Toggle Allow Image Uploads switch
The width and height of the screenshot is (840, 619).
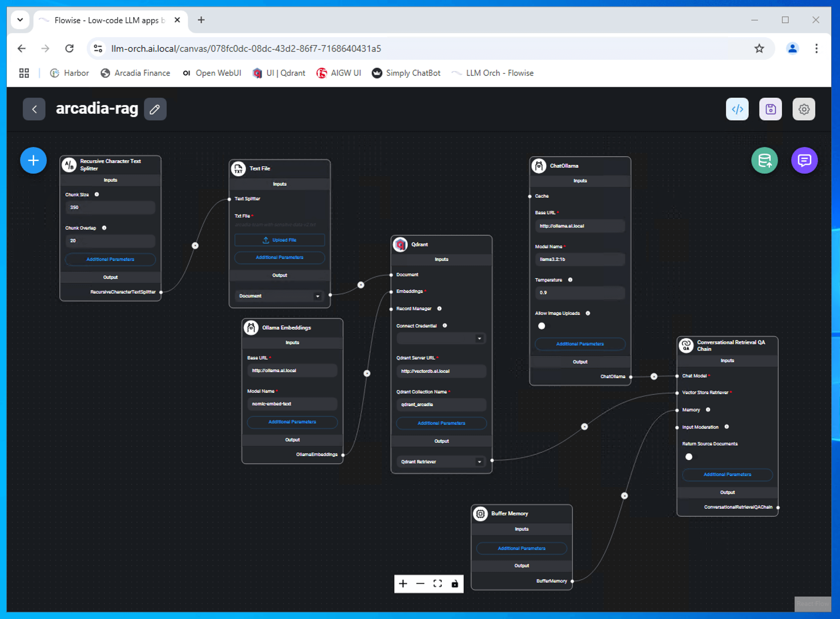pyautogui.click(x=542, y=325)
